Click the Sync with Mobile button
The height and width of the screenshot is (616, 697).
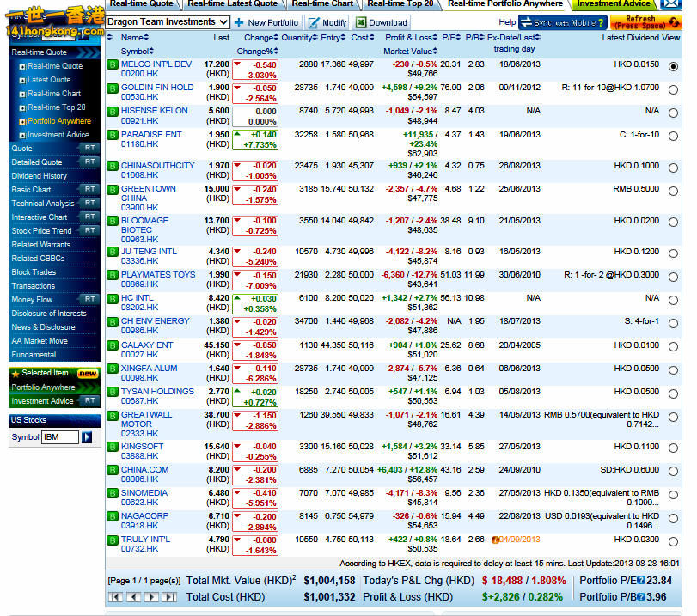563,22
